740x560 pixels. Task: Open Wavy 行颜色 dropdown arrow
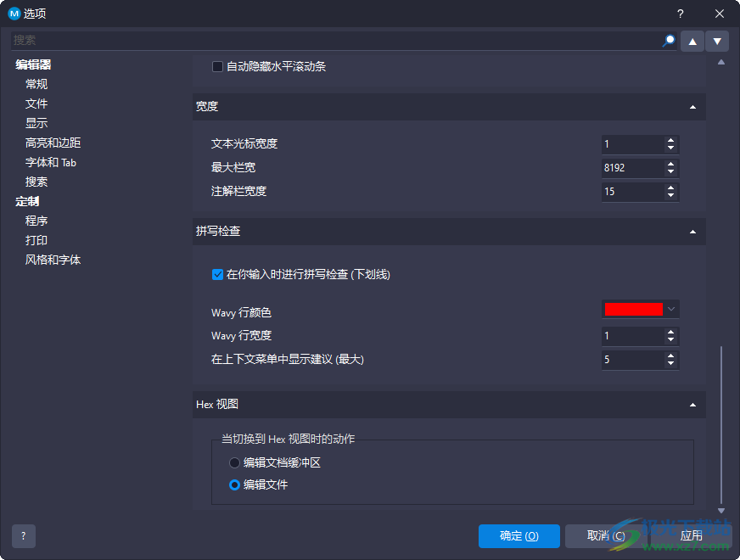pyautogui.click(x=671, y=310)
